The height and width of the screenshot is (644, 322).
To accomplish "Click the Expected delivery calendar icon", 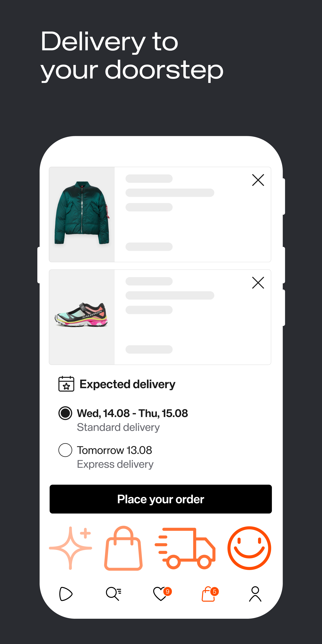I will point(66,384).
